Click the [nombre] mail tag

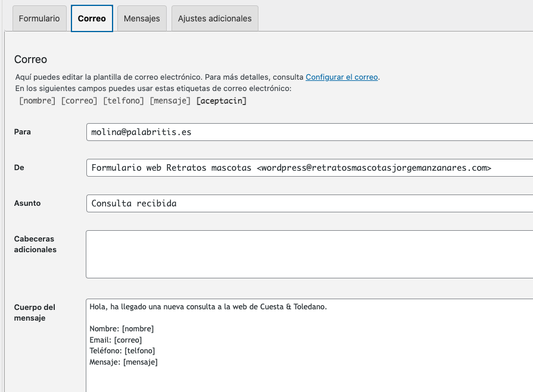pos(38,101)
